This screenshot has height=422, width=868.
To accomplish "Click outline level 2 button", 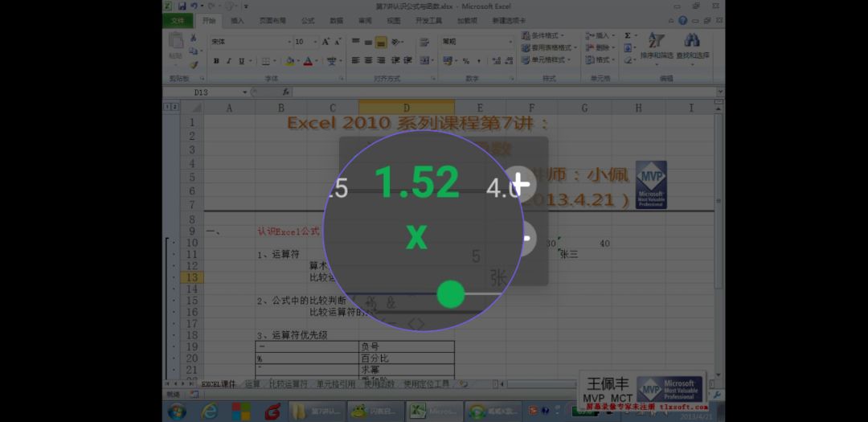I will point(175,106).
